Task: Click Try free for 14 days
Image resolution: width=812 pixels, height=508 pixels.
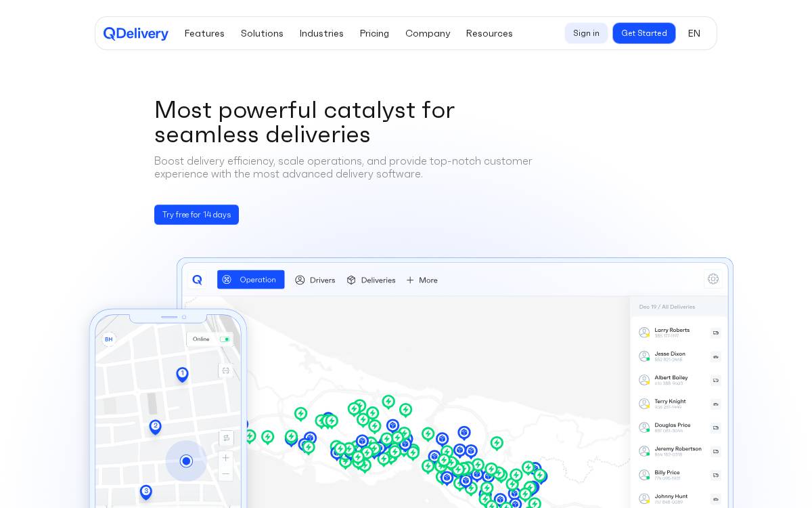Action: pyautogui.click(x=196, y=215)
